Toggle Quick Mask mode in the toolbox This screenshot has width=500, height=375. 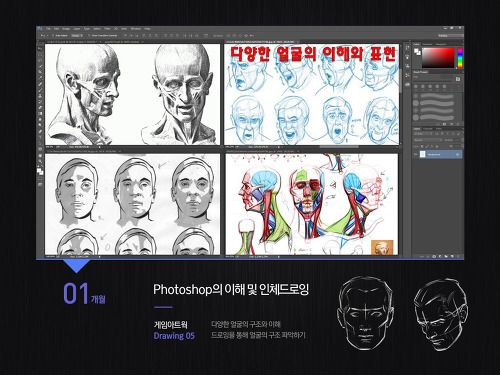40,185
